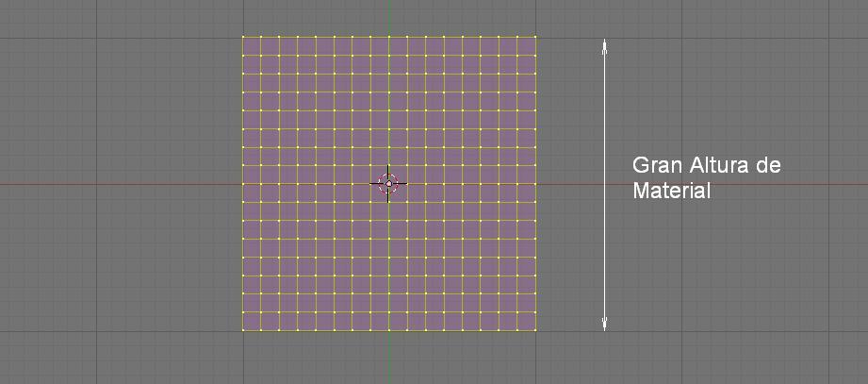Click the "Gran Altura de Material" text label
Viewport: 868px width, 384px height.
pos(706,177)
